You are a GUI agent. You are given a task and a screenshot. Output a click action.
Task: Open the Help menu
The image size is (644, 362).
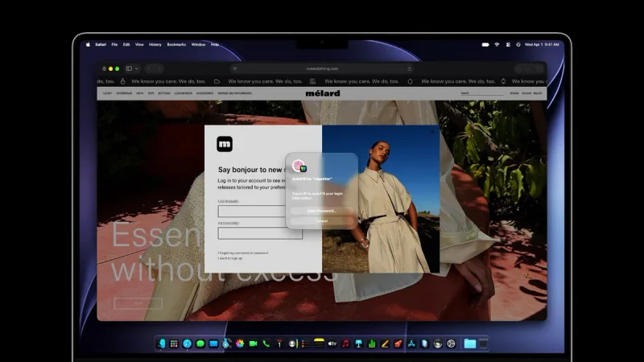215,44
